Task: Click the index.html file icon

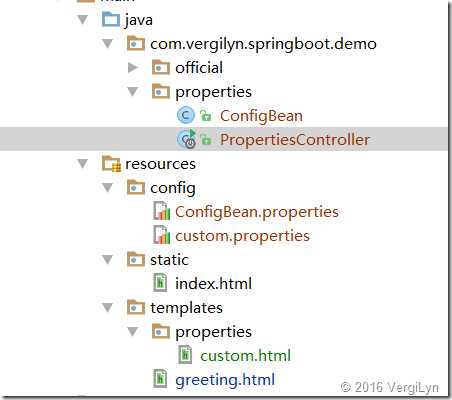Action: (x=160, y=283)
